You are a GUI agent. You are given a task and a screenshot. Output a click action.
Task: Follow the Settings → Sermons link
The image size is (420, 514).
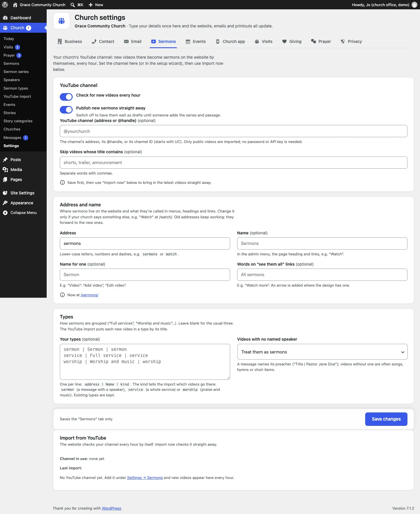tap(145, 478)
